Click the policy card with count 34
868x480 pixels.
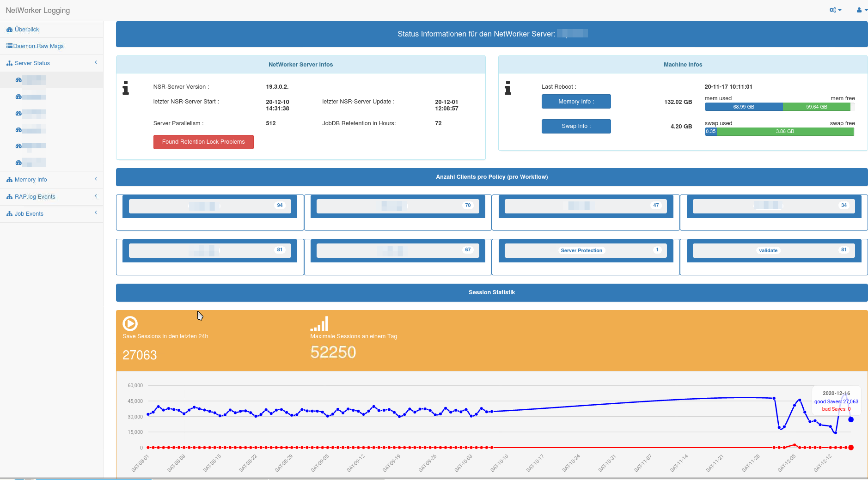[x=774, y=206]
